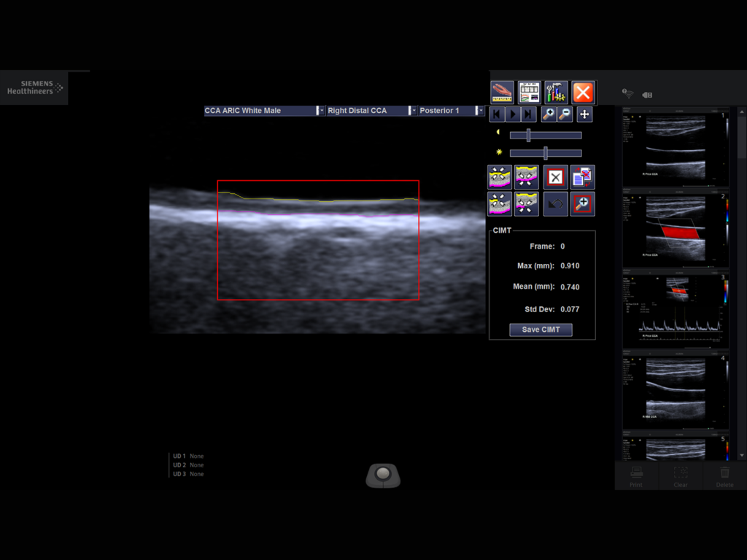Open the Right Distal CCA dropdown
Viewport: 747px width, 560px height.
(x=413, y=111)
